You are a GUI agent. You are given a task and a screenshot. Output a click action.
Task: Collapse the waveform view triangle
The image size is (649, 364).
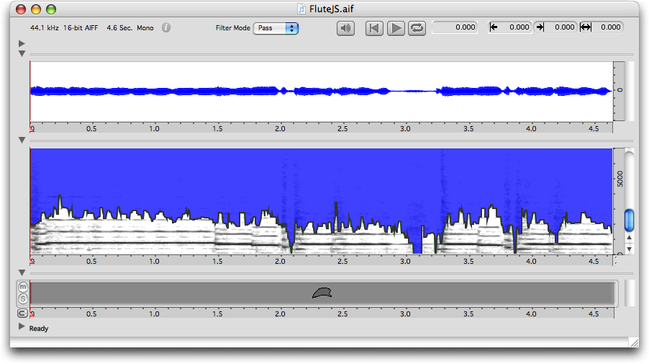(22, 54)
